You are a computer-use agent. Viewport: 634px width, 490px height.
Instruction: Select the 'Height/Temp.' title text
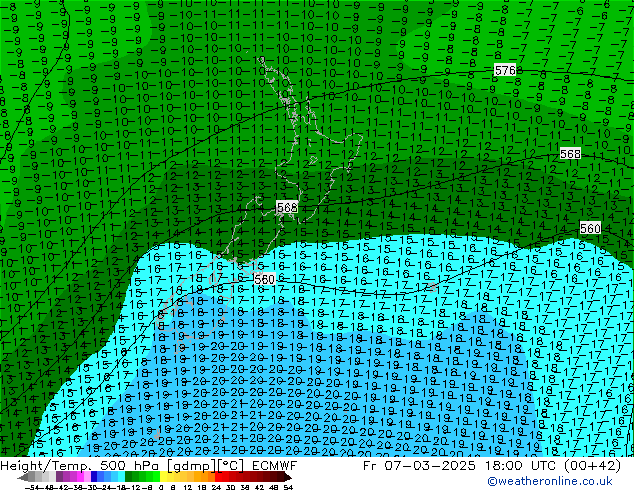pyautogui.click(x=46, y=465)
